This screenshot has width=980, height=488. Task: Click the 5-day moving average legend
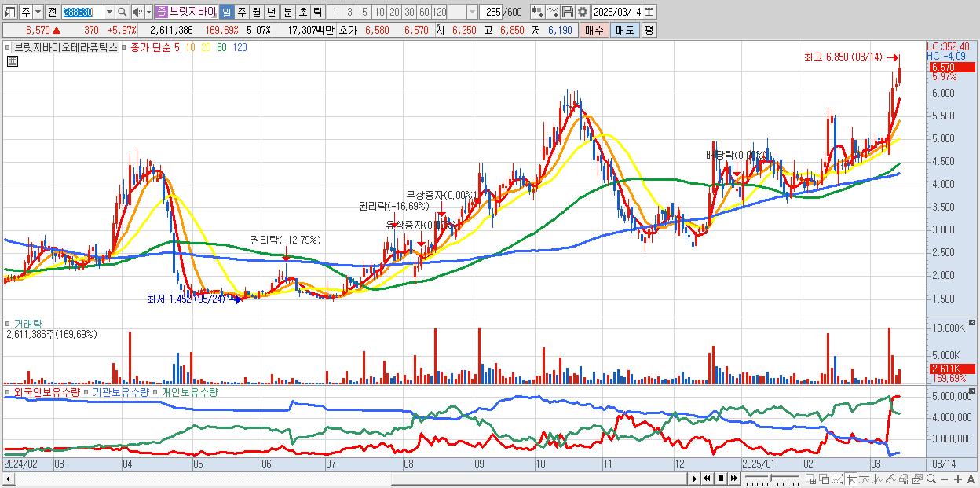pyautogui.click(x=176, y=47)
